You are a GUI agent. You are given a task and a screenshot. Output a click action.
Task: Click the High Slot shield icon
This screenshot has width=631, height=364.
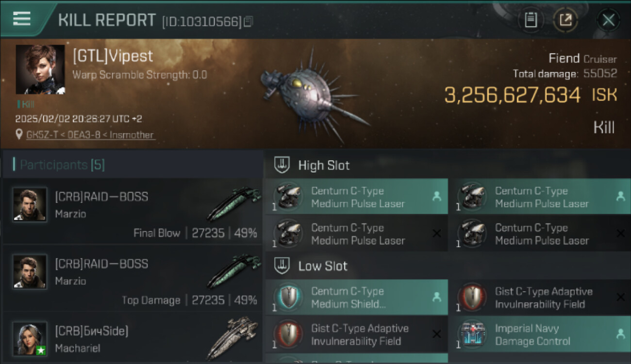pos(282,165)
